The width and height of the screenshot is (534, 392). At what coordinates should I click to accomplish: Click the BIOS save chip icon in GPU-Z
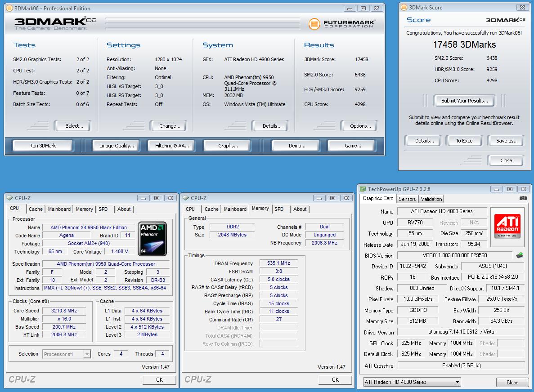coord(520,255)
